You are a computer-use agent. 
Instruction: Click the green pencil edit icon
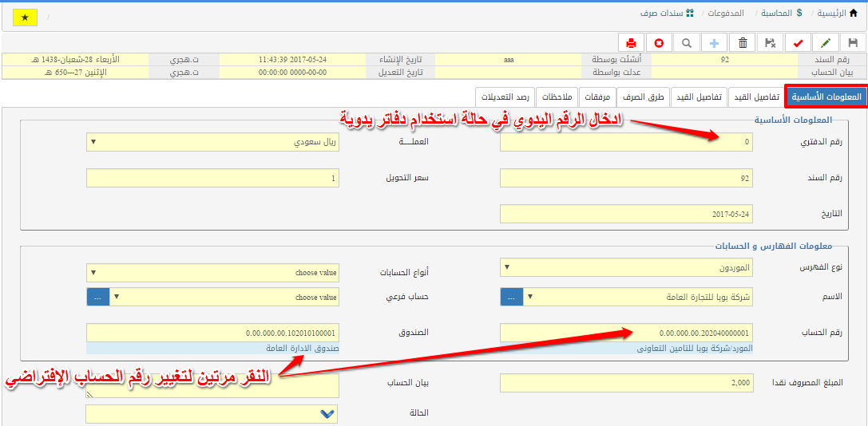[x=826, y=43]
